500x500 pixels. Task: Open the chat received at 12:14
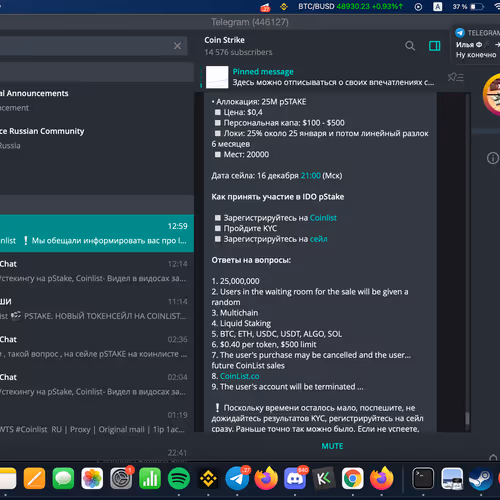[x=97, y=271]
